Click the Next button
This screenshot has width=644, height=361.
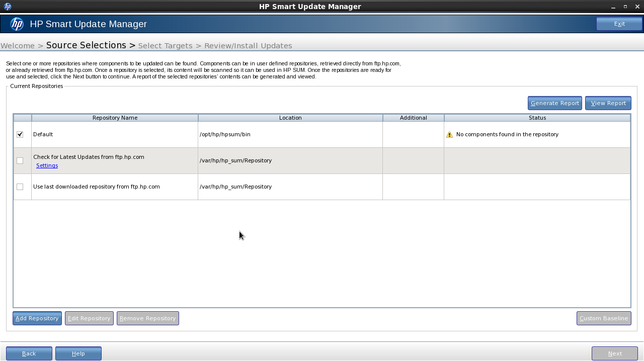click(x=615, y=353)
